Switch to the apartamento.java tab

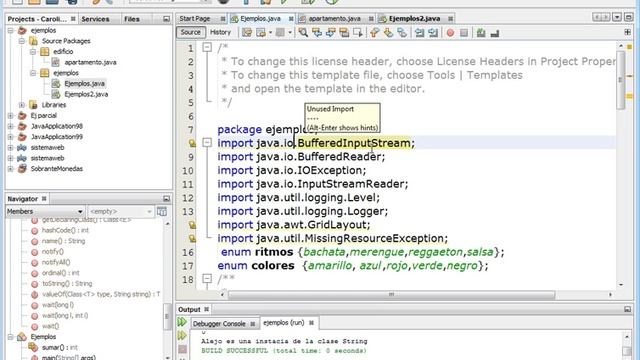334,19
